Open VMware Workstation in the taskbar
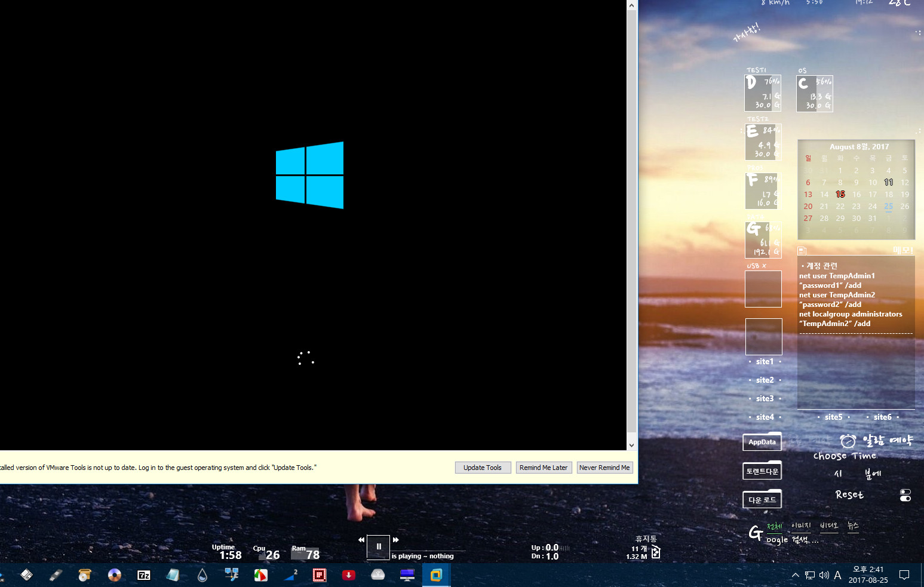Viewport: 924px width, 587px height. 436,575
